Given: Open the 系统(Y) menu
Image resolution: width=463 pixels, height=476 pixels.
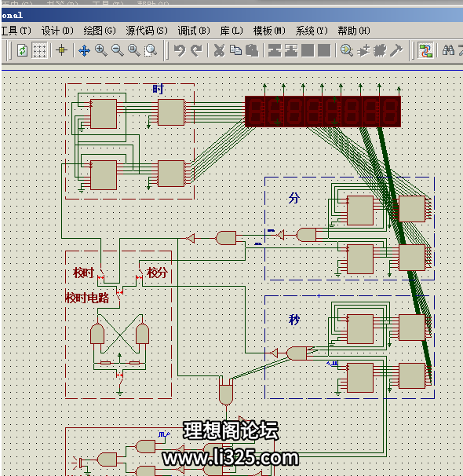Looking at the screenshot, I should 312,31.
